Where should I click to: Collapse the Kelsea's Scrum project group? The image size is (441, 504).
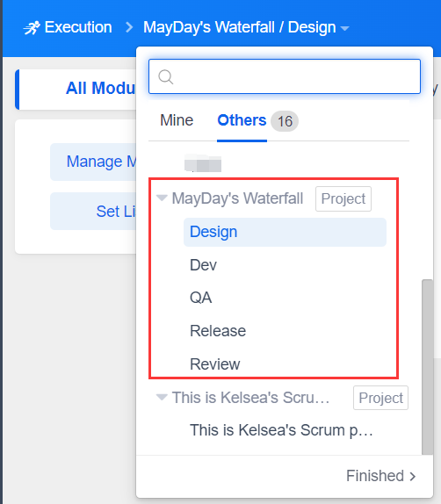point(162,397)
